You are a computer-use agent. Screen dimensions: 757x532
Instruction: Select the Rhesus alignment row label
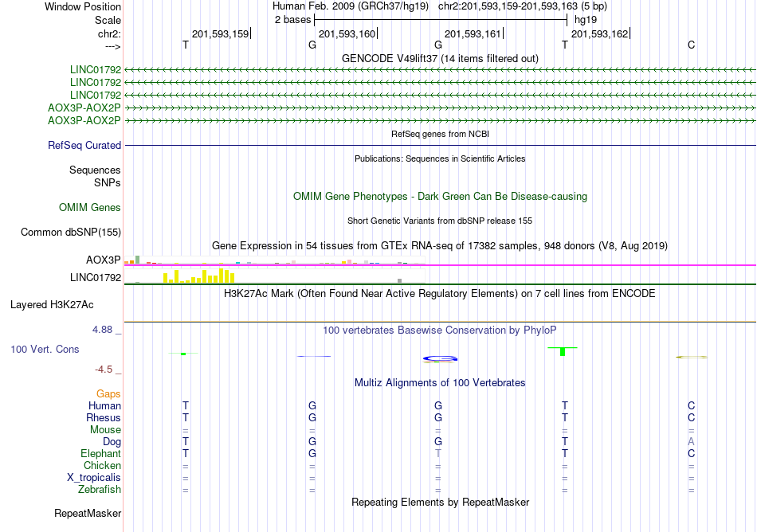pyautogui.click(x=104, y=417)
